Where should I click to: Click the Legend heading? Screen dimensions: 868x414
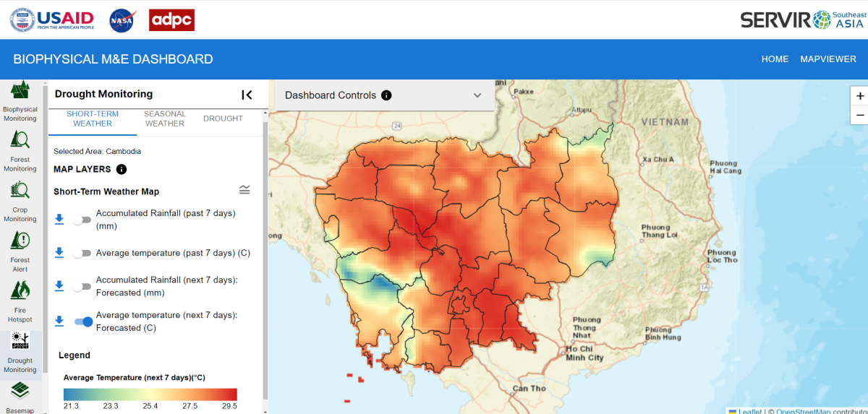click(75, 355)
